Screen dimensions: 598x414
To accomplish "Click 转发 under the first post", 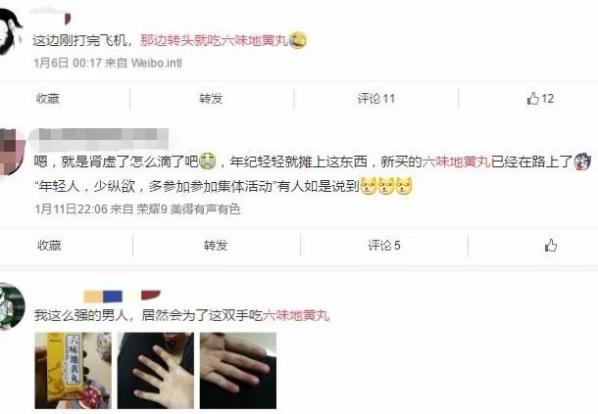I will pyautogui.click(x=211, y=99).
